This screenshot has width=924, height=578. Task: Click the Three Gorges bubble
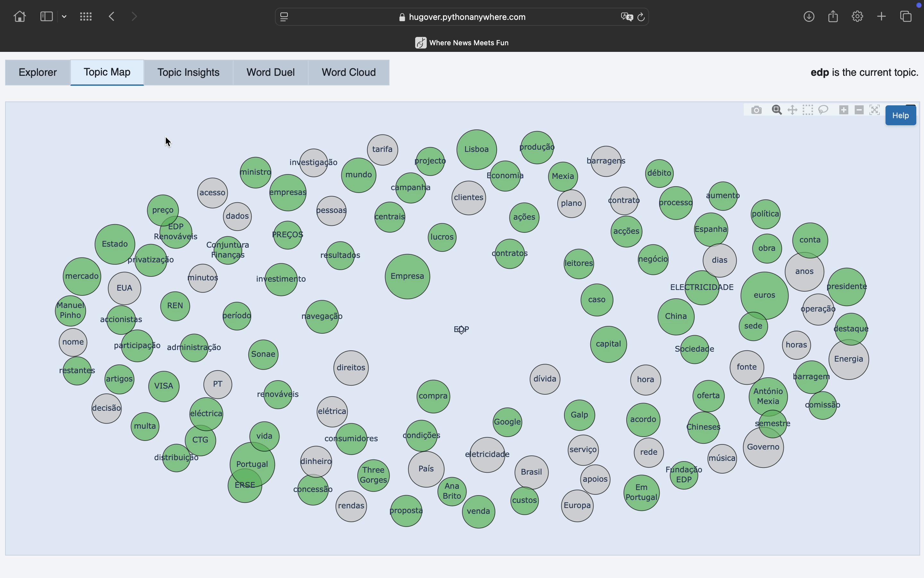pos(373,475)
